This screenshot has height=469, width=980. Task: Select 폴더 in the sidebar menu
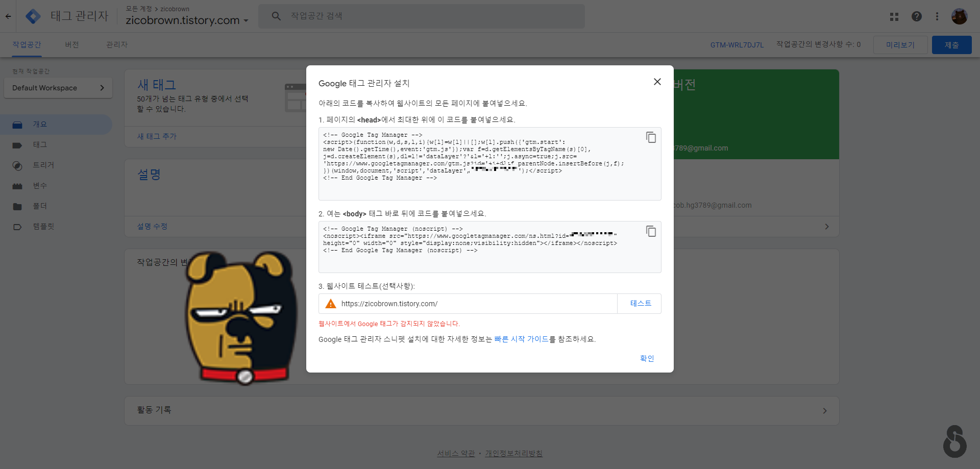pyautogui.click(x=40, y=206)
